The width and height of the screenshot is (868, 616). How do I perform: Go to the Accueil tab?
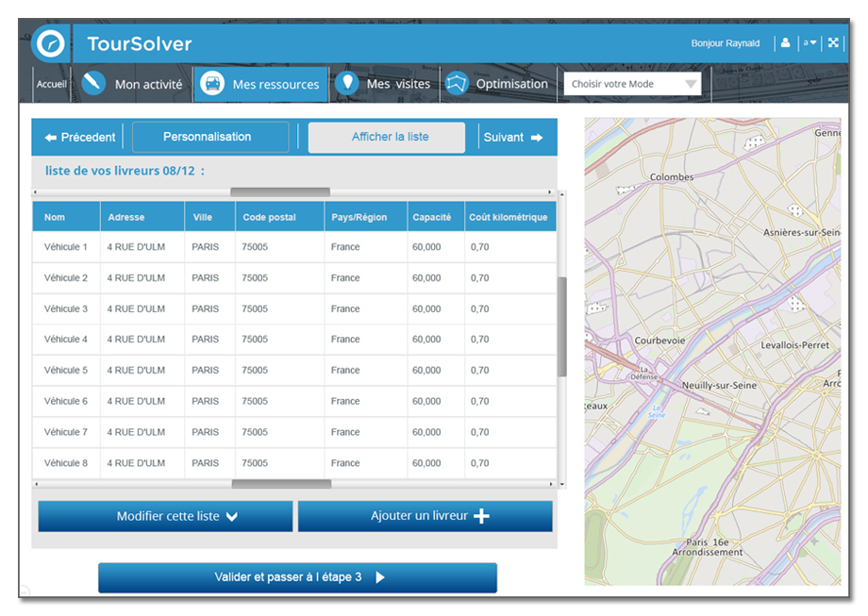[x=52, y=84]
